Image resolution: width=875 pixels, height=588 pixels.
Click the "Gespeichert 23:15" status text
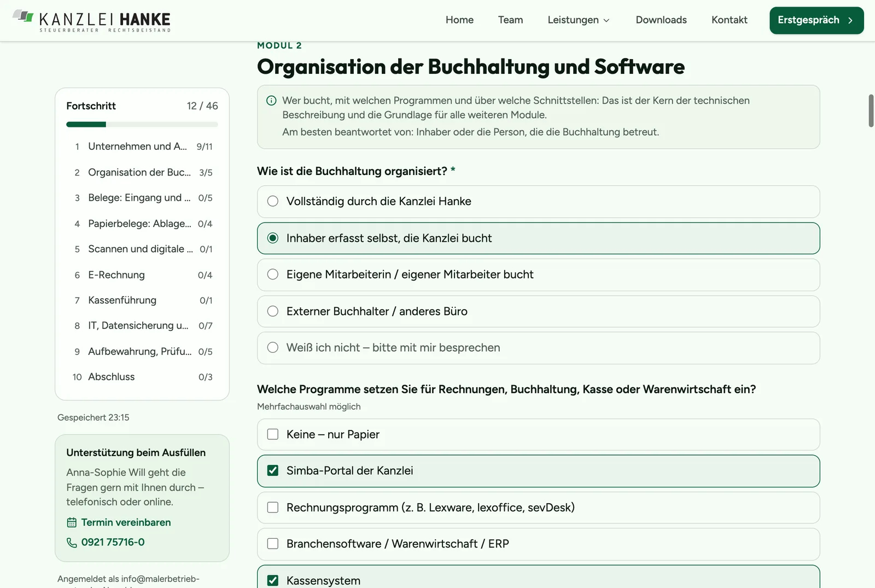point(94,417)
